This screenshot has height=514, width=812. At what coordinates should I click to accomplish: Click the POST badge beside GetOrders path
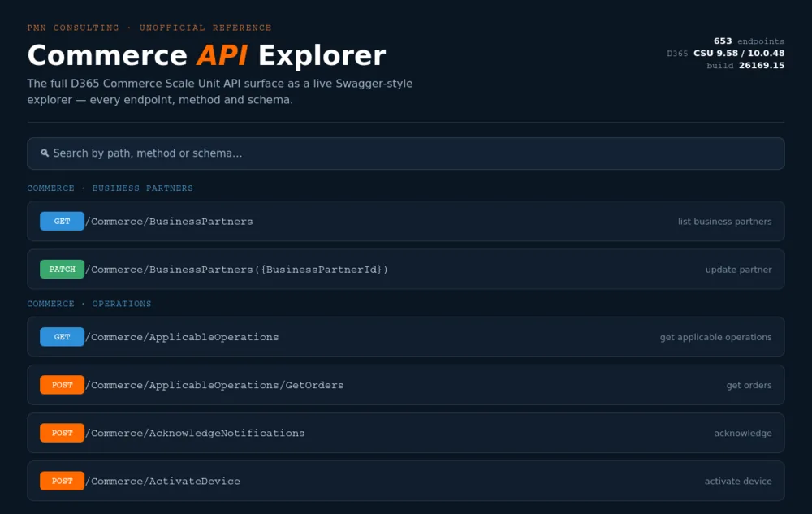63,385
